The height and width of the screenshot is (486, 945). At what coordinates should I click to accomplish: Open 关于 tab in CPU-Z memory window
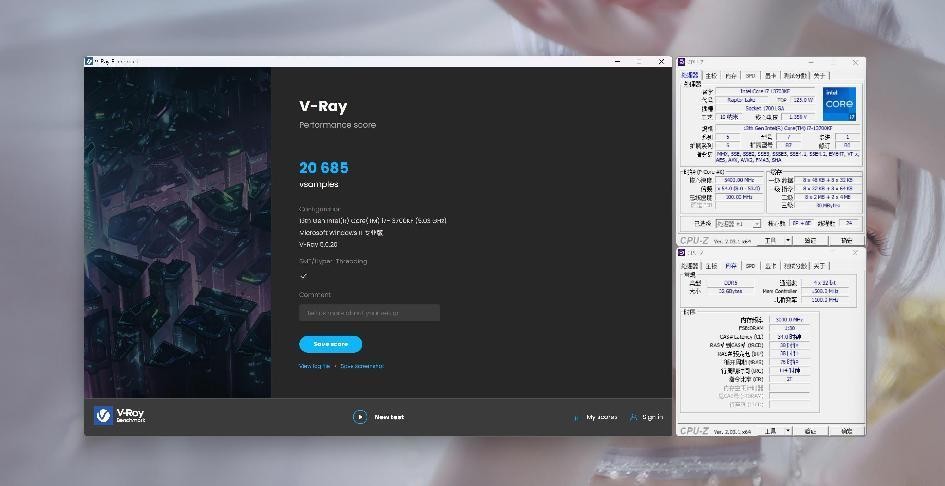point(819,266)
